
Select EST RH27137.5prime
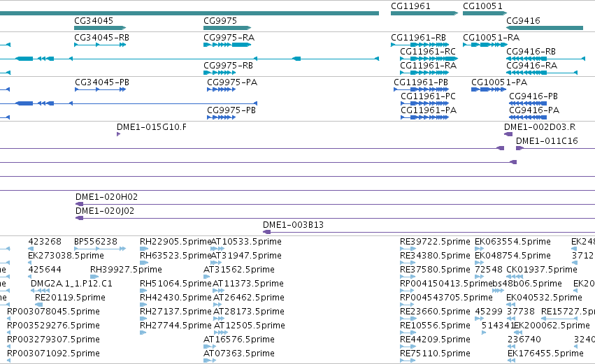click(144, 319)
